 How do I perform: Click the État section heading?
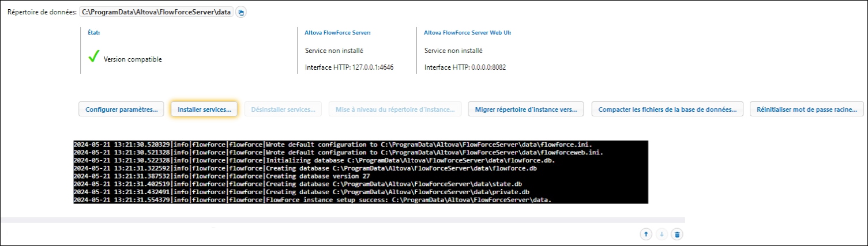point(93,33)
